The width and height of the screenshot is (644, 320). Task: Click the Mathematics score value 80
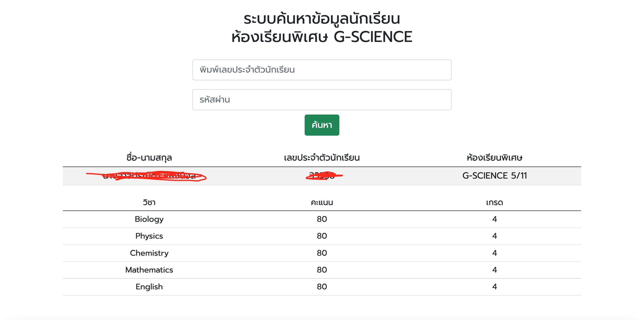coord(322,270)
